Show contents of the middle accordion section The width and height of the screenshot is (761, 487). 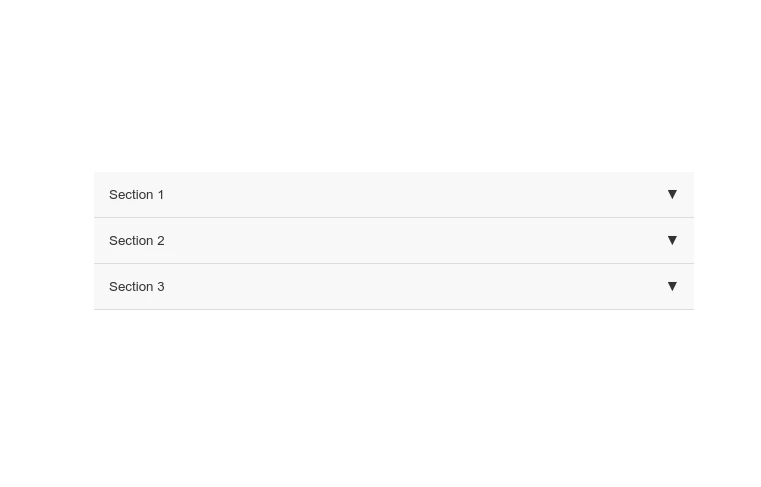coord(393,240)
